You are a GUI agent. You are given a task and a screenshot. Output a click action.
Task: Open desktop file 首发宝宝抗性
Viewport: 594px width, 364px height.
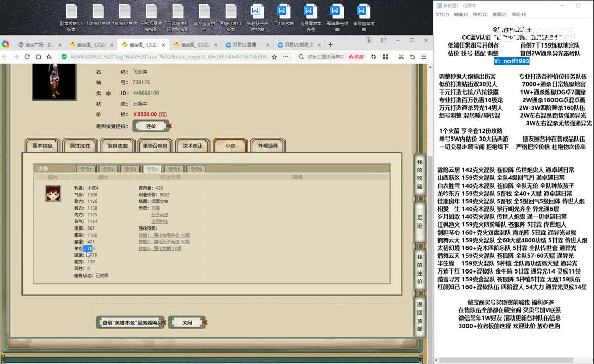(204, 17)
